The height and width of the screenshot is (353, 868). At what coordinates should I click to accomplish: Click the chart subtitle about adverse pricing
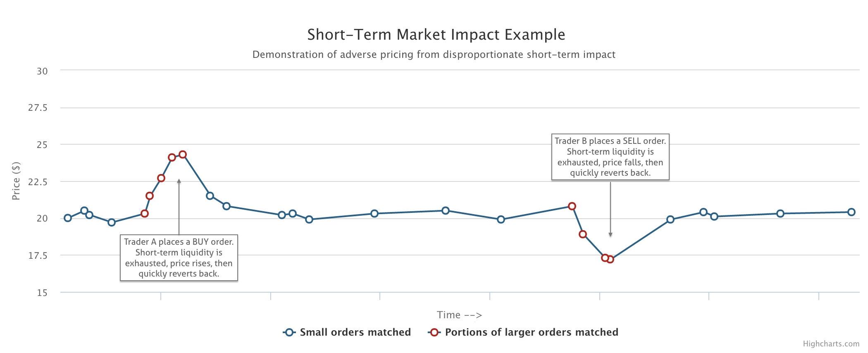[x=434, y=55]
